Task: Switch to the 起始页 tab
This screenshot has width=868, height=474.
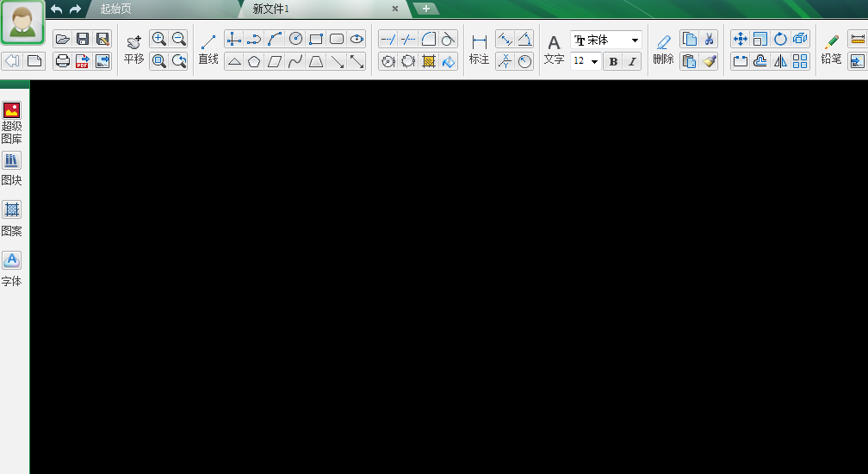Action: click(115, 9)
